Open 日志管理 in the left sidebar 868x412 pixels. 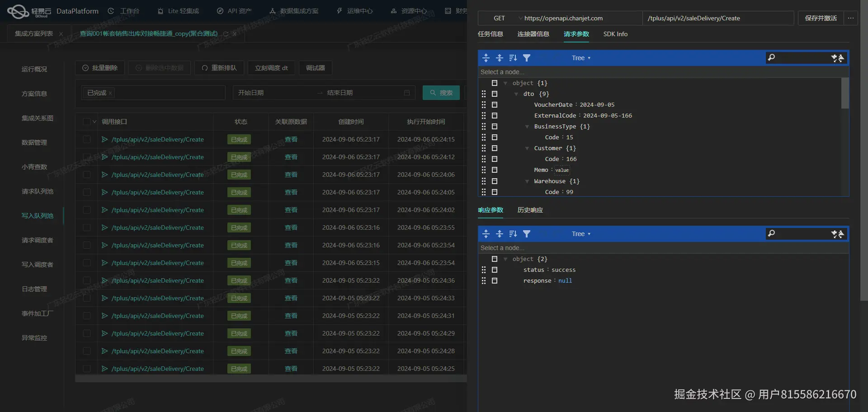(x=34, y=289)
